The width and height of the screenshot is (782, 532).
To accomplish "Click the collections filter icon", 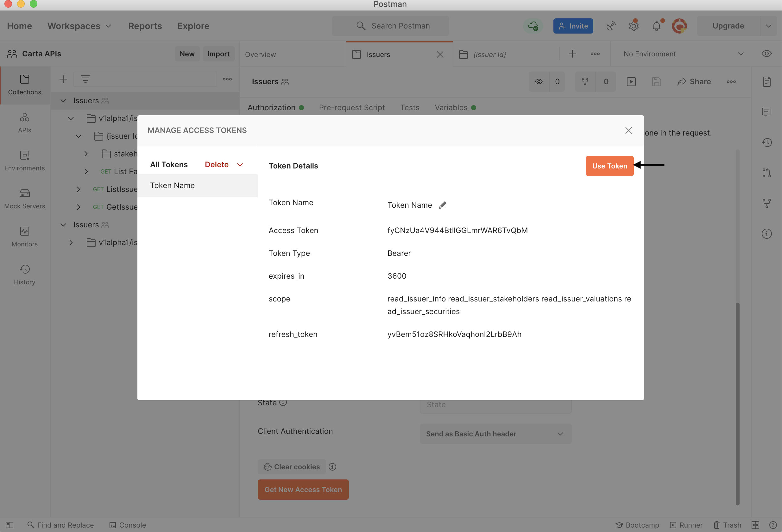I will 85,79.
